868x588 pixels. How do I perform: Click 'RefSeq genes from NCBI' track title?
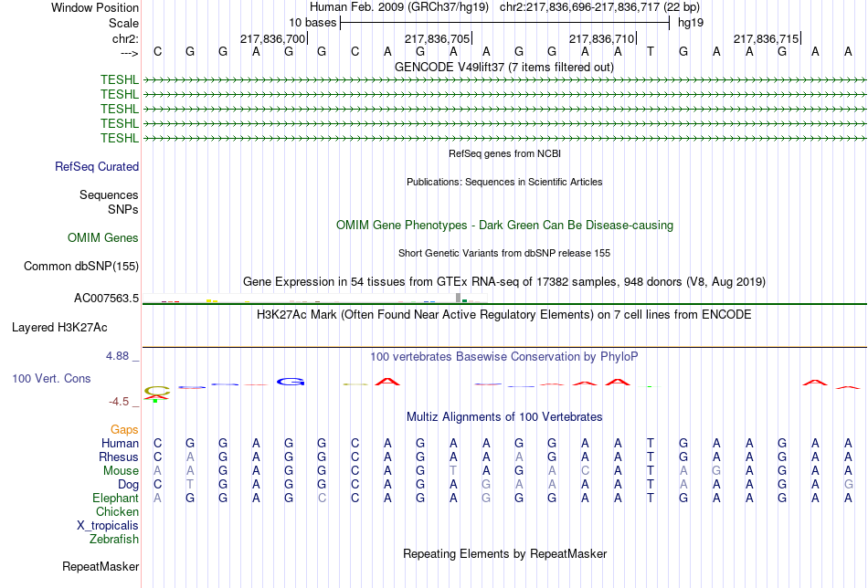[x=505, y=153]
